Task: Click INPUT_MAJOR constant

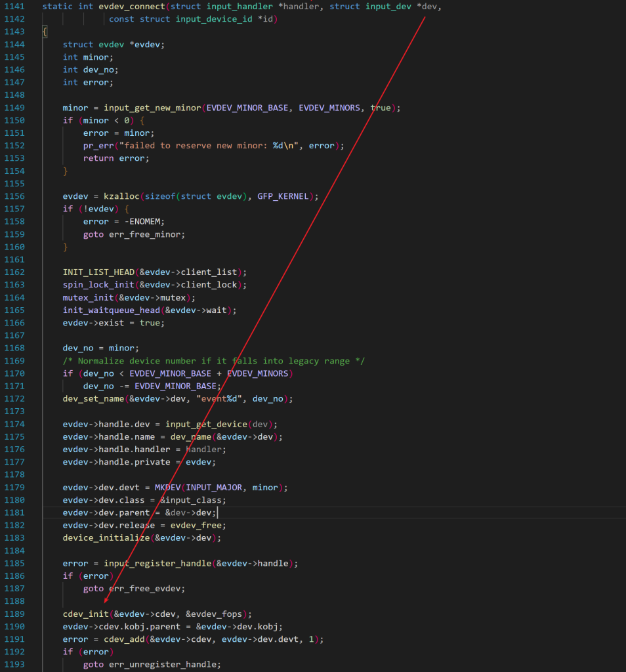Action: (214, 488)
